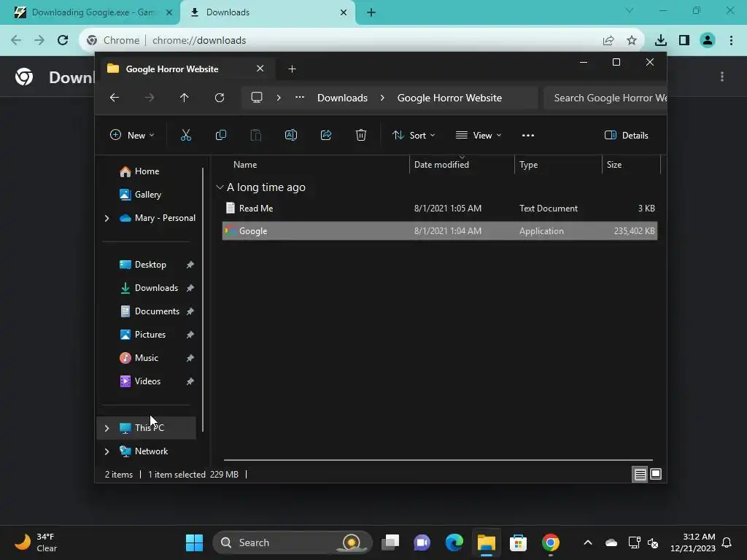This screenshot has width=747, height=560.
Task: Click Downloads breadcrumb in address bar
Action: tap(343, 98)
